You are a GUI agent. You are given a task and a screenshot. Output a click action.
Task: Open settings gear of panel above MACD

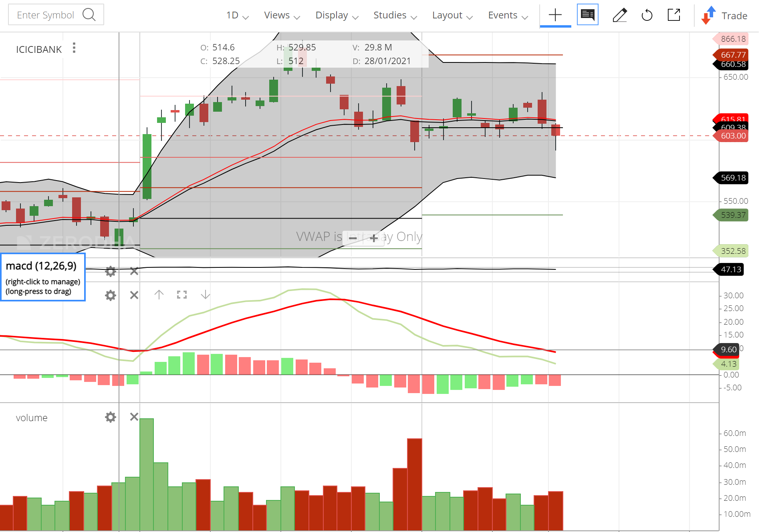click(x=111, y=271)
